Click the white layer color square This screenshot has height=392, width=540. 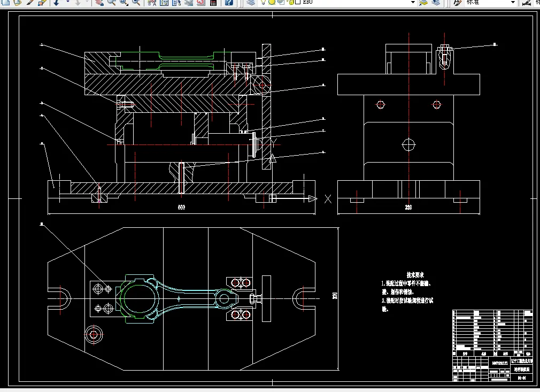click(298, 2)
